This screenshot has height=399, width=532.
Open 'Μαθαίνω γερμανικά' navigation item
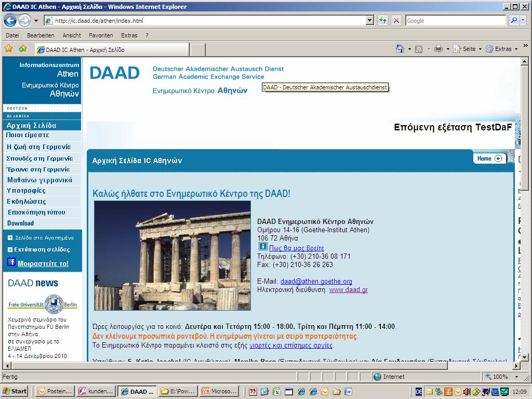pyautogui.click(x=39, y=180)
